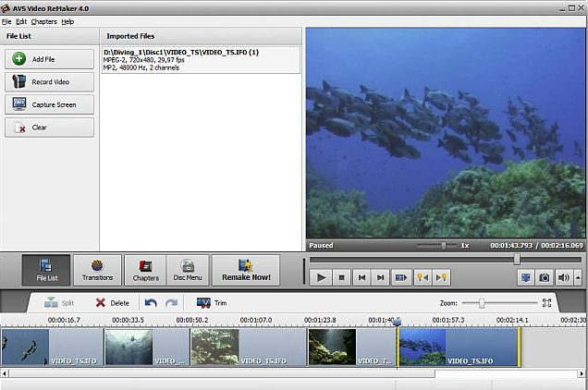588x390 pixels.
Task: Toggle full screen preview icon
Action: [x=526, y=277]
